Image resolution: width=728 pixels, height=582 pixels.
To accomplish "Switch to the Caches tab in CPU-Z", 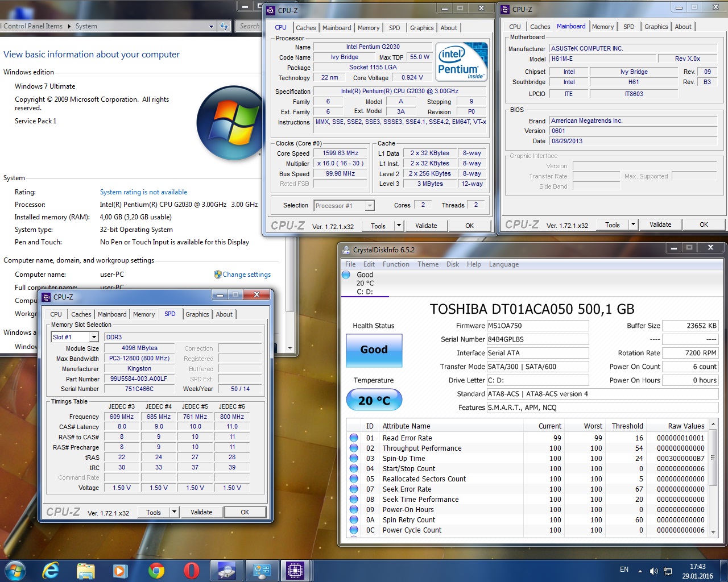I will pos(305,28).
